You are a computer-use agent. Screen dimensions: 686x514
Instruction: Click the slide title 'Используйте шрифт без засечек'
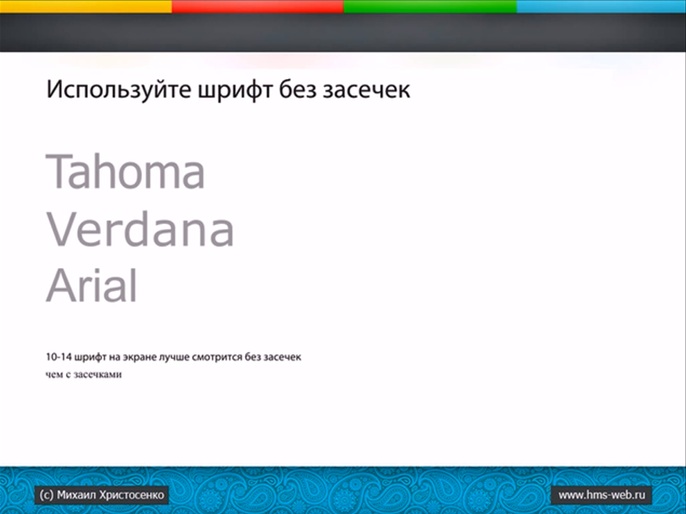(228, 90)
